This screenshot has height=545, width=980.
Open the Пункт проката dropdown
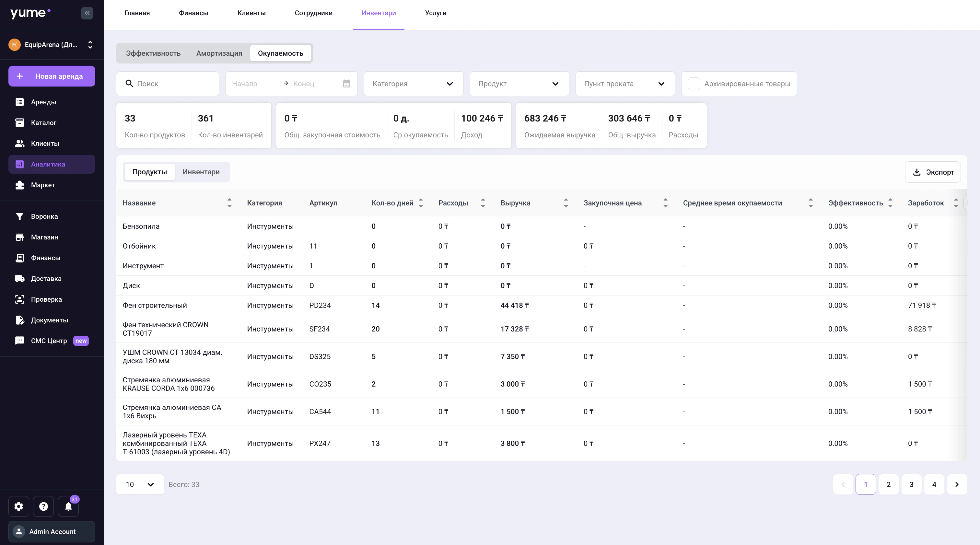[625, 84]
